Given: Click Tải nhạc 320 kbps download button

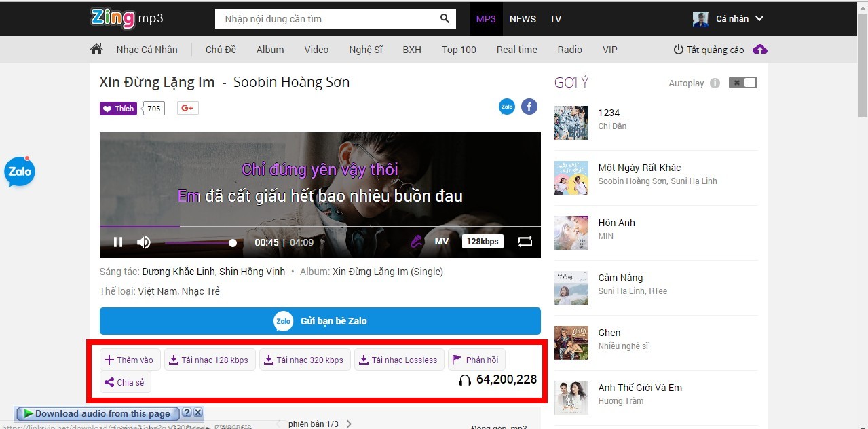Looking at the screenshot, I should pyautogui.click(x=304, y=360).
